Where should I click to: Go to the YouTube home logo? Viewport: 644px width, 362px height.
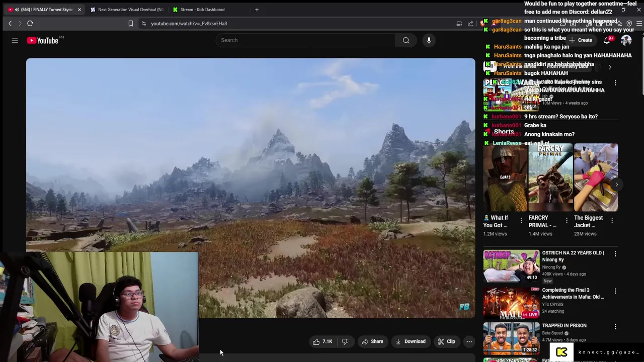click(x=43, y=40)
